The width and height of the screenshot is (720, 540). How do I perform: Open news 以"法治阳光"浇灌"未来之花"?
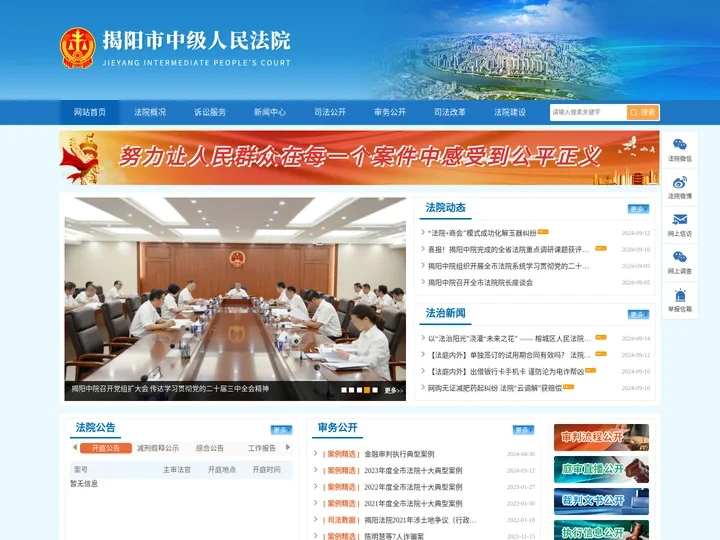coord(509,338)
